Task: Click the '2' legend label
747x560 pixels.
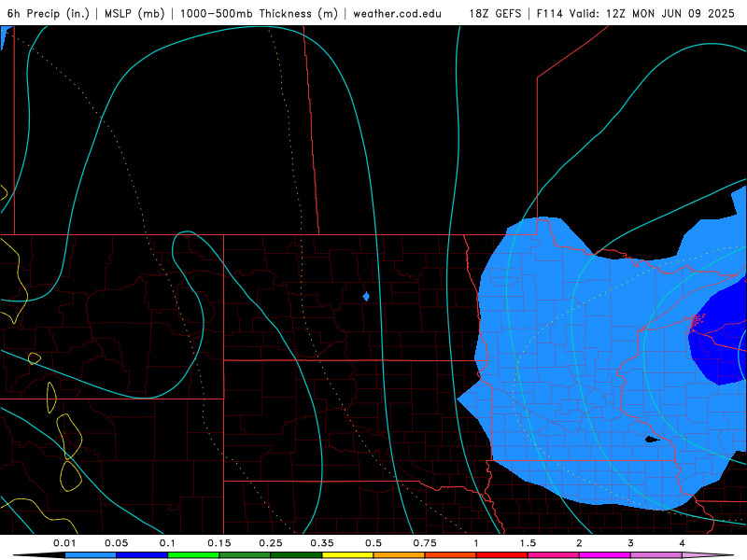Action: pyautogui.click(x=579, y=543)
